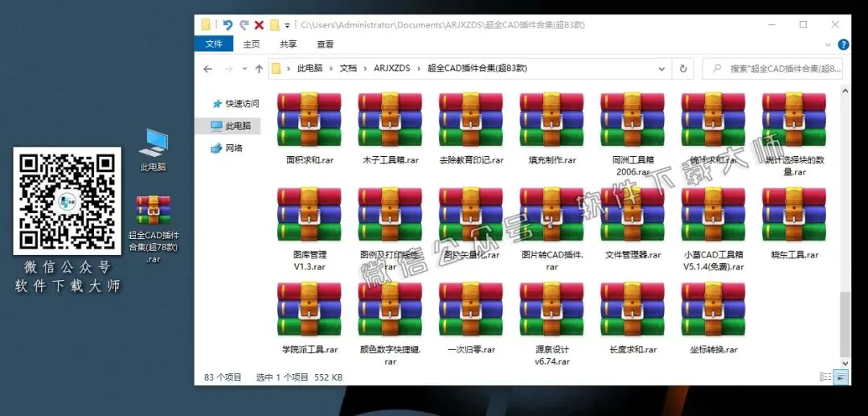Click the 图片矢量化.rar archive icon
The image size is (868, 416).
[471, 214]
